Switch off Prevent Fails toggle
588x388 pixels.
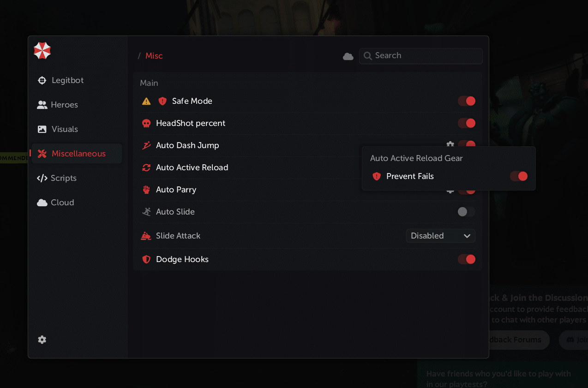[518, 176]
